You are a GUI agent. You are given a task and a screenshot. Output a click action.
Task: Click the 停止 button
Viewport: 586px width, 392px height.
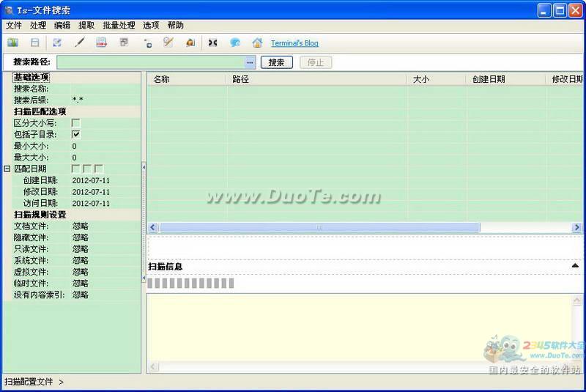click(316, 62)
